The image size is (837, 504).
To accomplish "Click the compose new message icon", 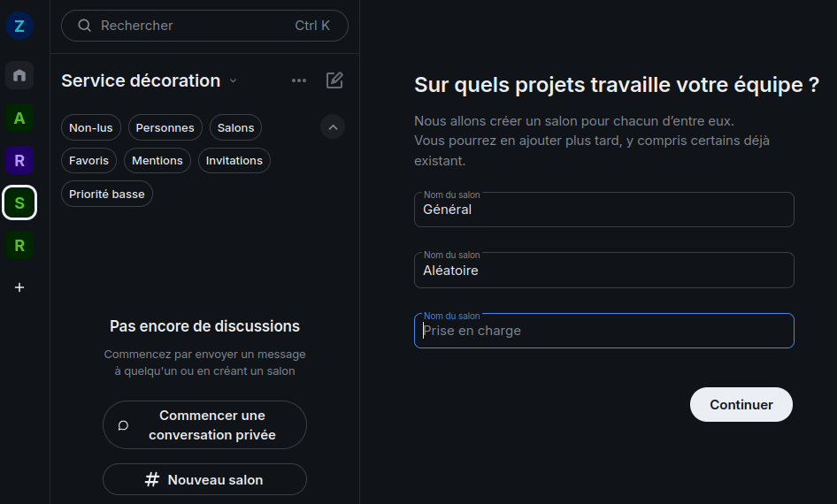I will point(334,80).
